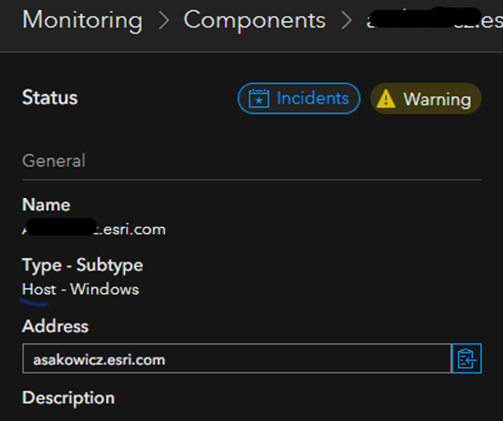Click the Address label
The width and height of the screenshot is (503, 421).
(x=55, y=326)
